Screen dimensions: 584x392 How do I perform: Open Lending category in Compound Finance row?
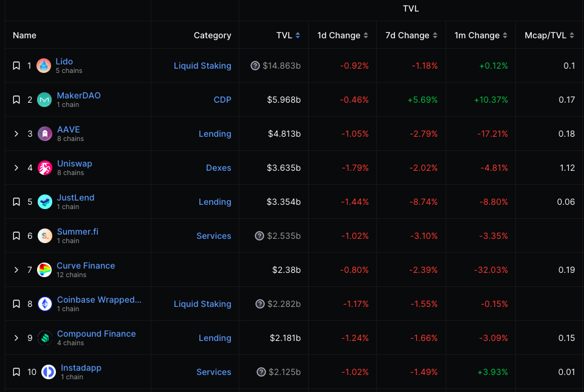point(215,338)
